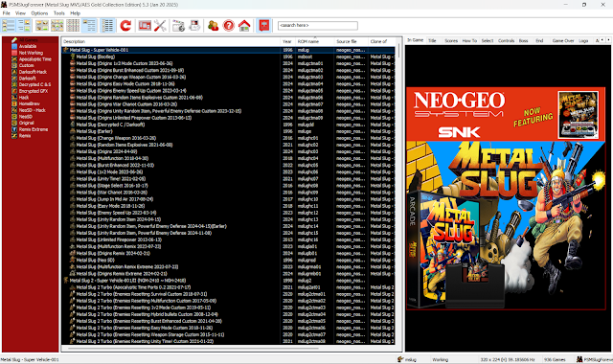Click the red house home icon
The width and height of the screenshot is (613, 364).
pyautogui.click(x=244, y=26)
